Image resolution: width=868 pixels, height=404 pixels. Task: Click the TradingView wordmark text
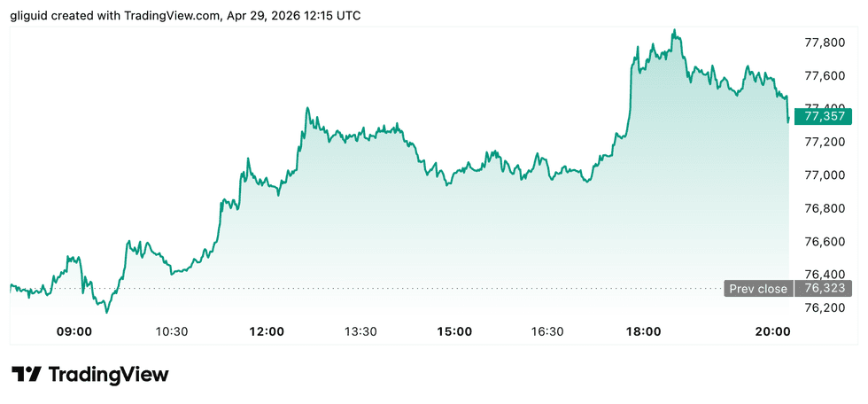[x=108, y=374]
